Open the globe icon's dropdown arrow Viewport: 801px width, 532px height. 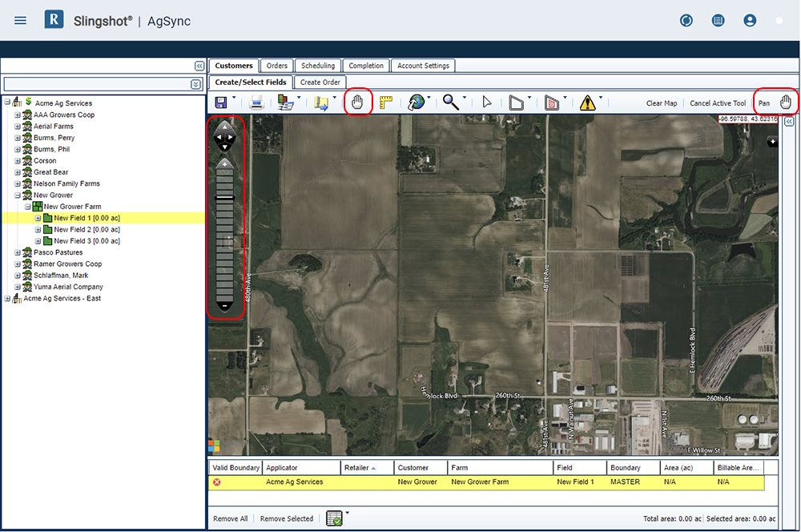coord(429,97)
